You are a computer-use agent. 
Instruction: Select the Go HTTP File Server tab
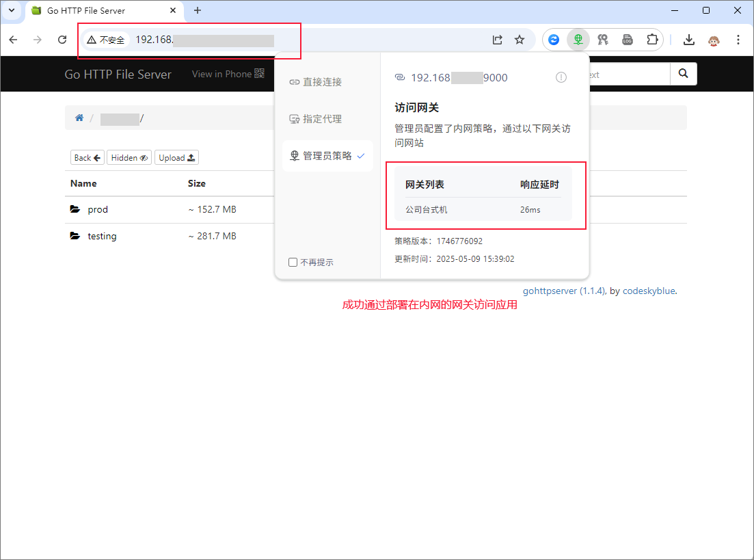pos(104,10)
